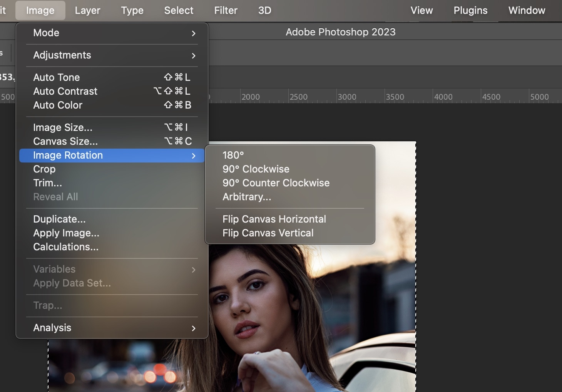The width and height of the screenshot is (562, 392).
Task: Open the Plugins menu bar item
Action: (x=470, y=10)
